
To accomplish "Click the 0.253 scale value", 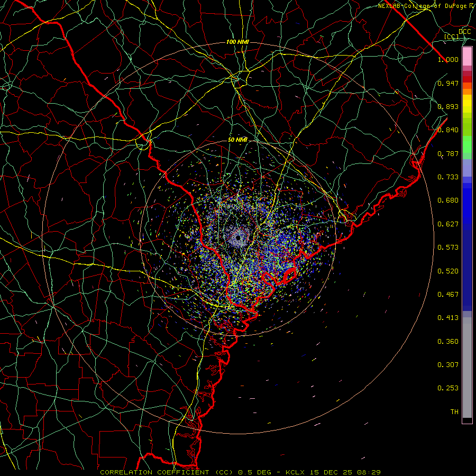I will coord(448,388).
